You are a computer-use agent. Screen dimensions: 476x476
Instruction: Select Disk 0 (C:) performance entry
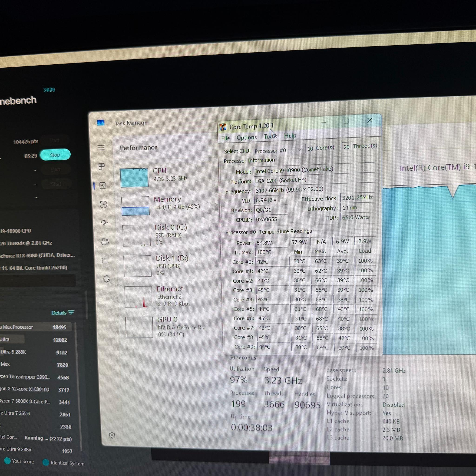coord(164,235)
